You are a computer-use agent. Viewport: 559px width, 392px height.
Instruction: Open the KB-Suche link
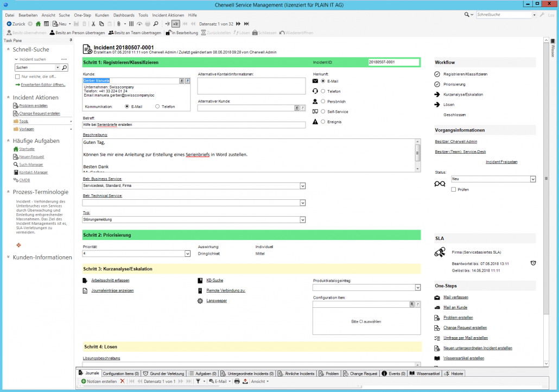click(x=214, y=280)
